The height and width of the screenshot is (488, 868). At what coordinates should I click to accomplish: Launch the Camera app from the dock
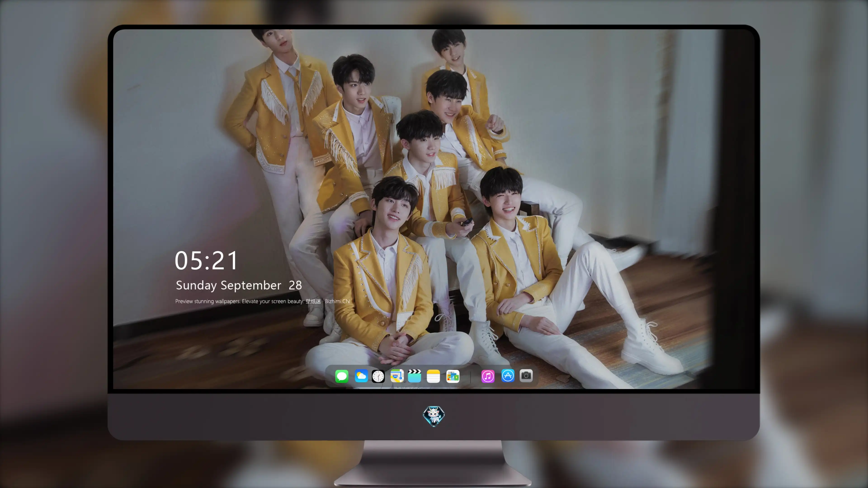click(x=526, y=376)
